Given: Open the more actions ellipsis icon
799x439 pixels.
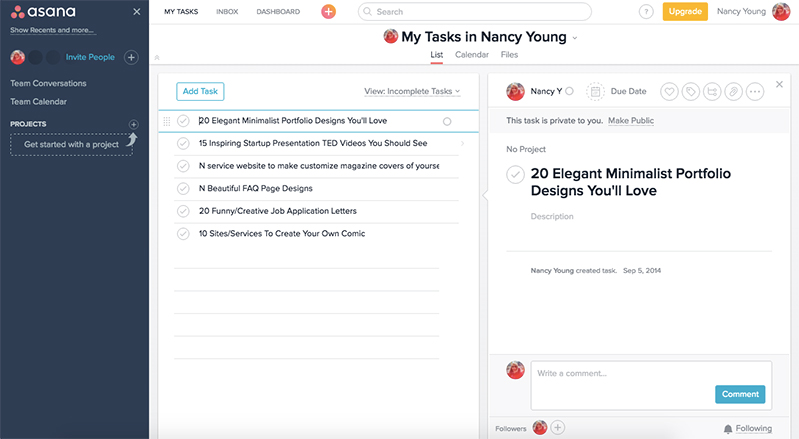Looking at the screenshot, I should click(x=755, y=92).
